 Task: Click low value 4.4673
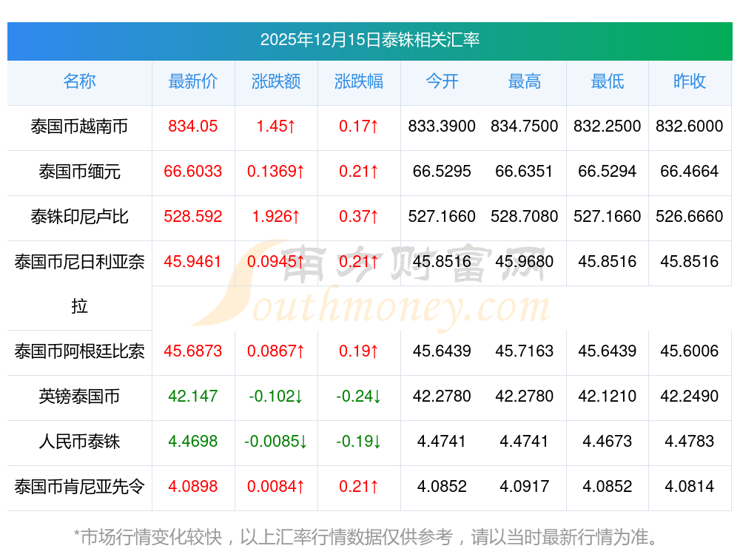[x=608, y=442]
